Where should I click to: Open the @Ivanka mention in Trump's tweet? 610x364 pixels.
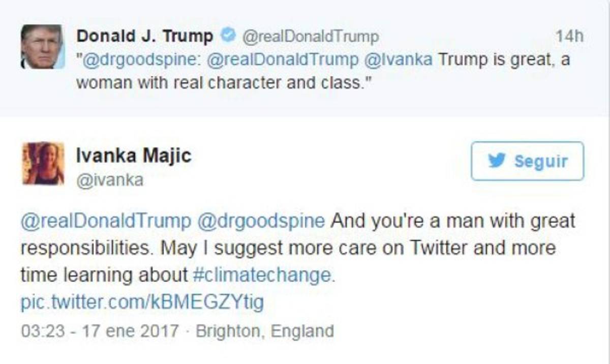[x=399, y=59]
